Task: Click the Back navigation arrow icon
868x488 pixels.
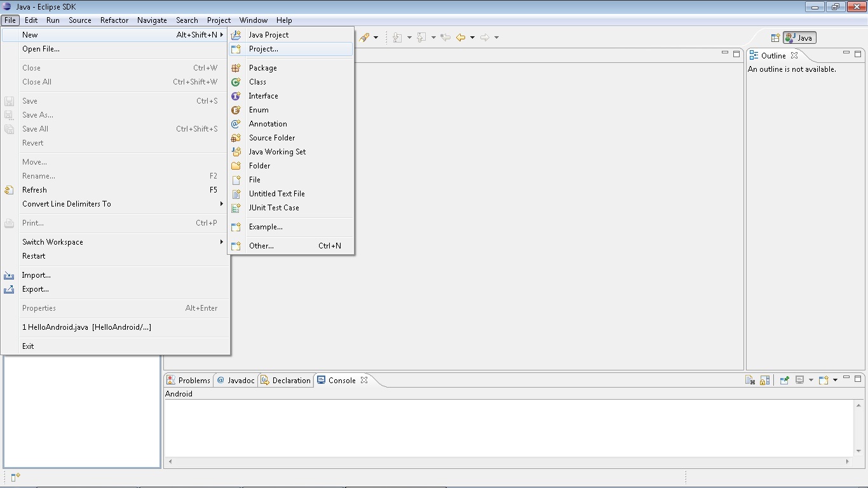Action: click(x=461, y=37)
